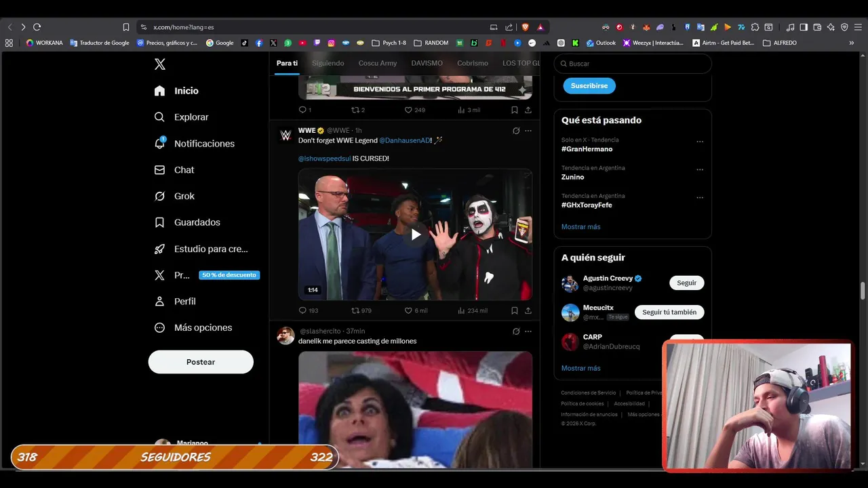The width and height of the screenshot is (868, 488).
Task: Open the WWE account avatar
Action: (285, 135)
